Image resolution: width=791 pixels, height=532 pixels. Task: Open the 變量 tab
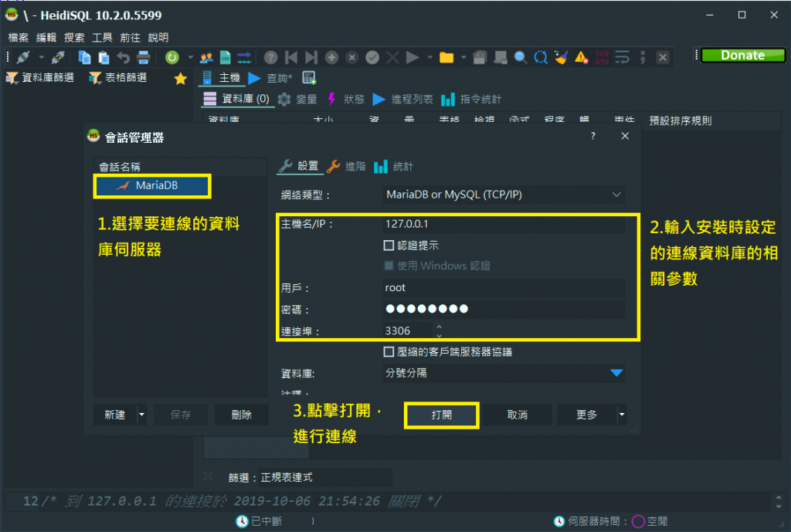[297, 100]
